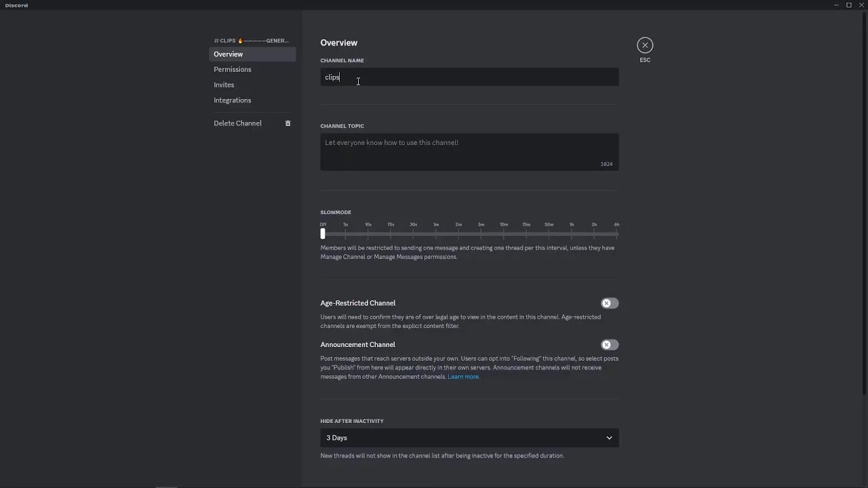Close settings with the ESC X icon
The image size is (868, 488).
645,45
